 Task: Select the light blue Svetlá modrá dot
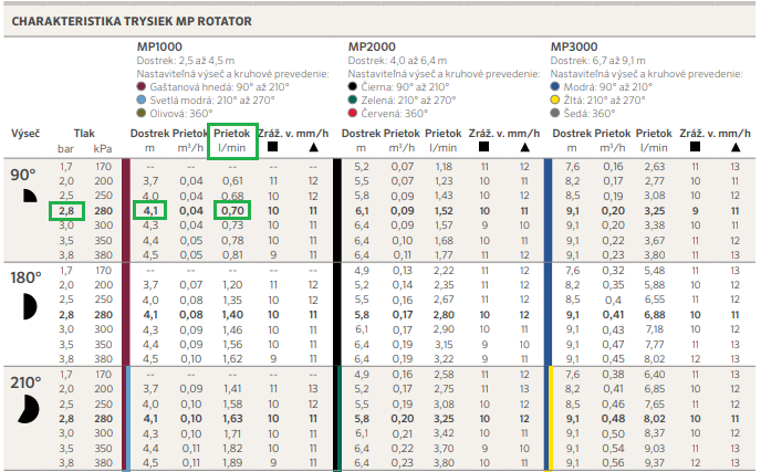141,100
